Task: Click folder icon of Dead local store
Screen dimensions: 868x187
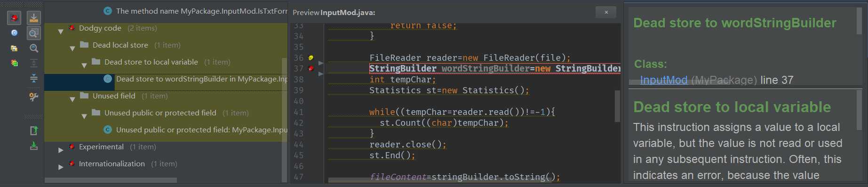Action: [84, 45]
